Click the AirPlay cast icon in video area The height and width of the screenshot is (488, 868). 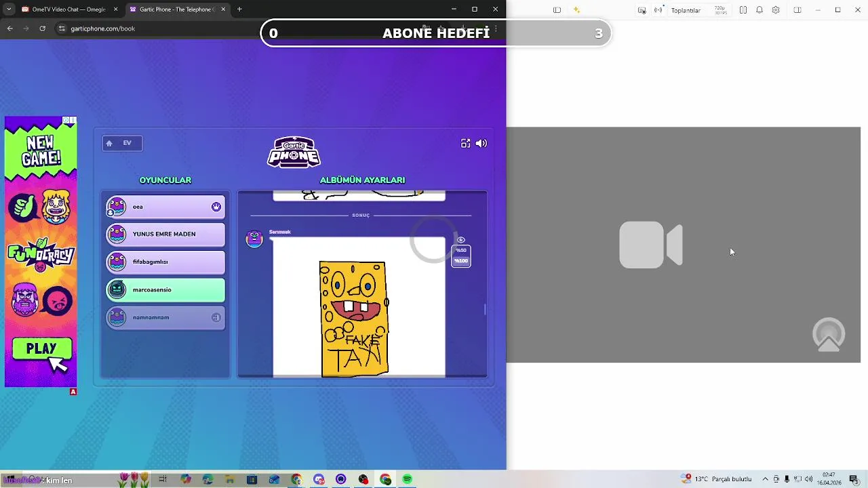tap(829, 335)
